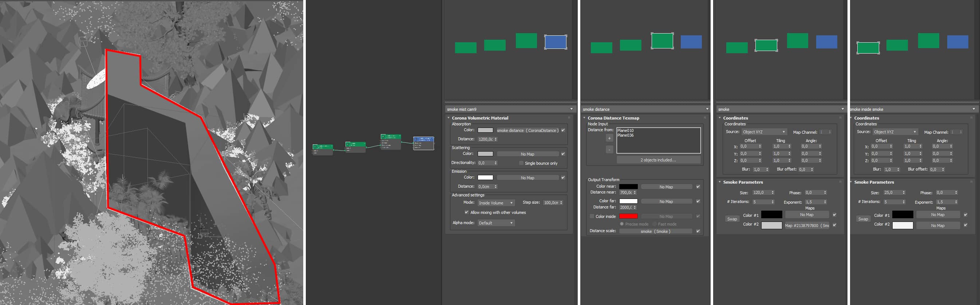Toggle Color #1 map checkbox in smoke panel

coord(834,215)
